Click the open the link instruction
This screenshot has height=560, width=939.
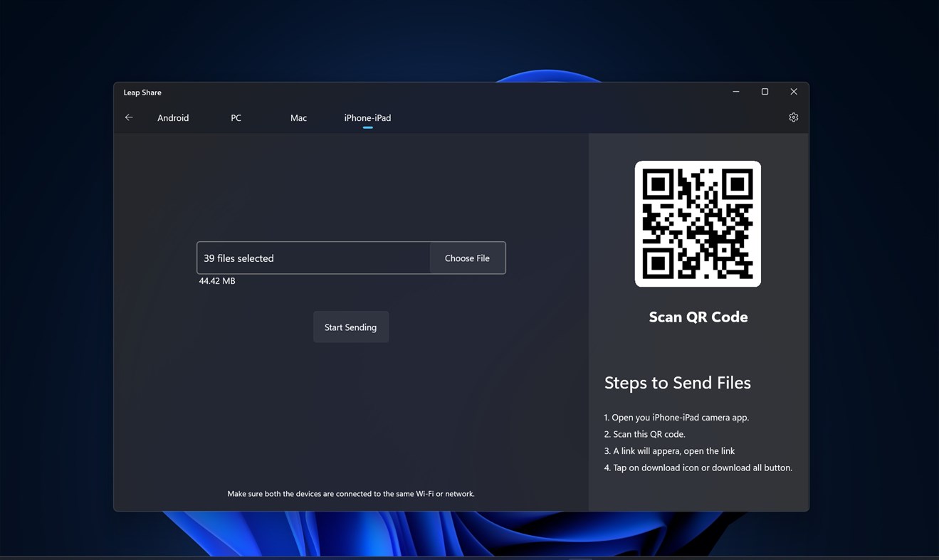pos(669,450)
